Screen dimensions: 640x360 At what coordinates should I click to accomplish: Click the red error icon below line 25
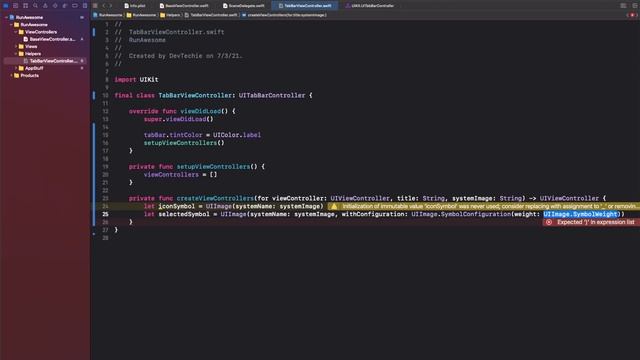coord(549,222)
